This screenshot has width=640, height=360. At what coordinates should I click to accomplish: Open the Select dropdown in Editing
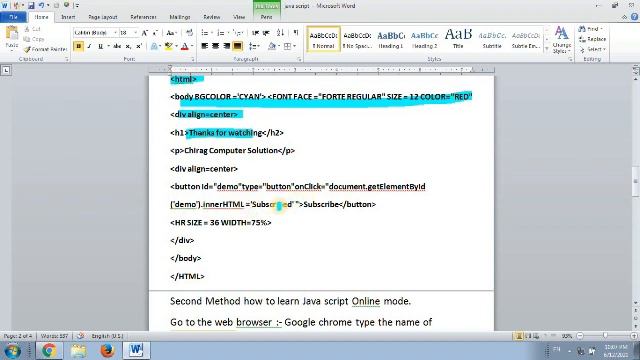[x=593, y=49]
